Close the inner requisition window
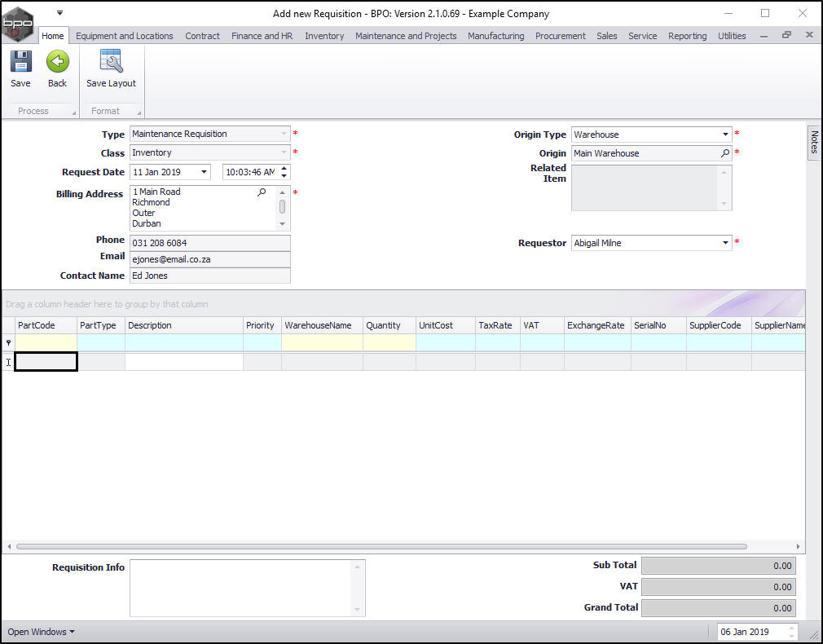The image size is (823, 644). point(809,35)
